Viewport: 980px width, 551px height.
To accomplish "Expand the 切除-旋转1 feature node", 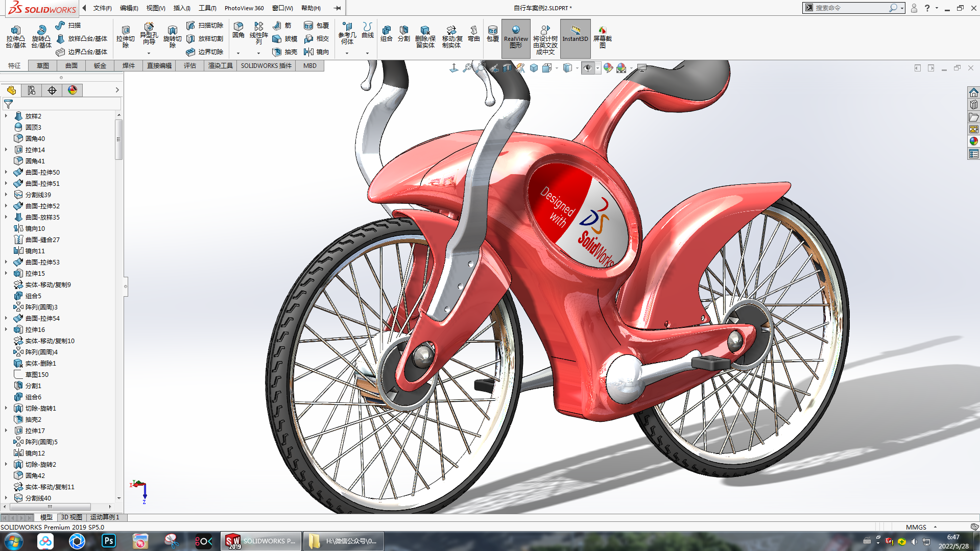I will 6,408.
